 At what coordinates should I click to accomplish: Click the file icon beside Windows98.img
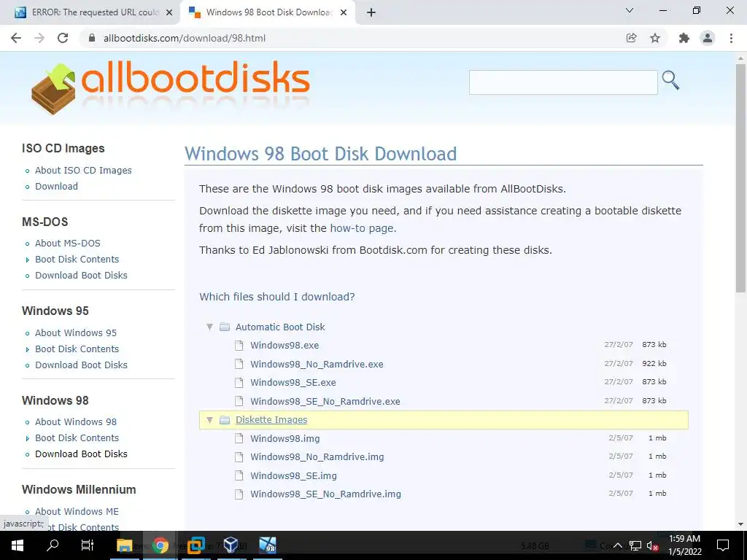point(239,438)
